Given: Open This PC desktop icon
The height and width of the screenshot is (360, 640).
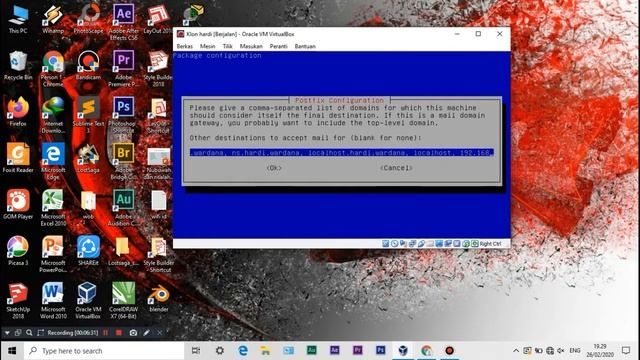Looking at the screenshot, I should click(18, 19).
